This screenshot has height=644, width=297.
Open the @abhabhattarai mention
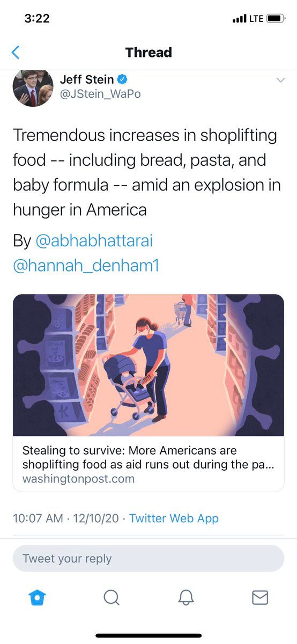(94, 241)
